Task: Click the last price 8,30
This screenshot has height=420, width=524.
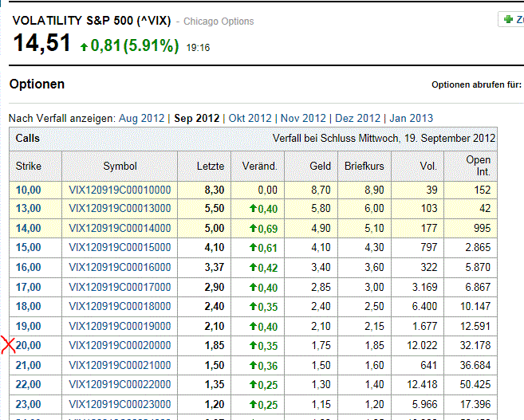Action: point(215,190)
